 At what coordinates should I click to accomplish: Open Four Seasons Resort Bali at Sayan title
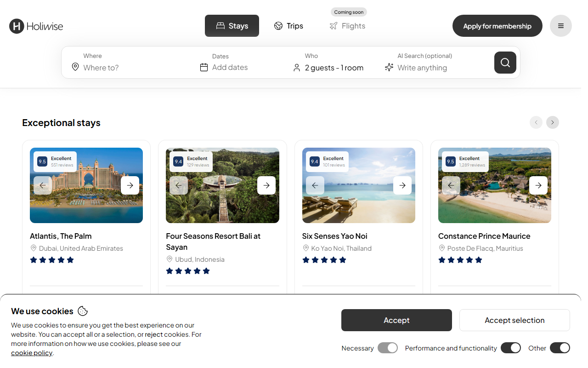click(x=213, y=241)
